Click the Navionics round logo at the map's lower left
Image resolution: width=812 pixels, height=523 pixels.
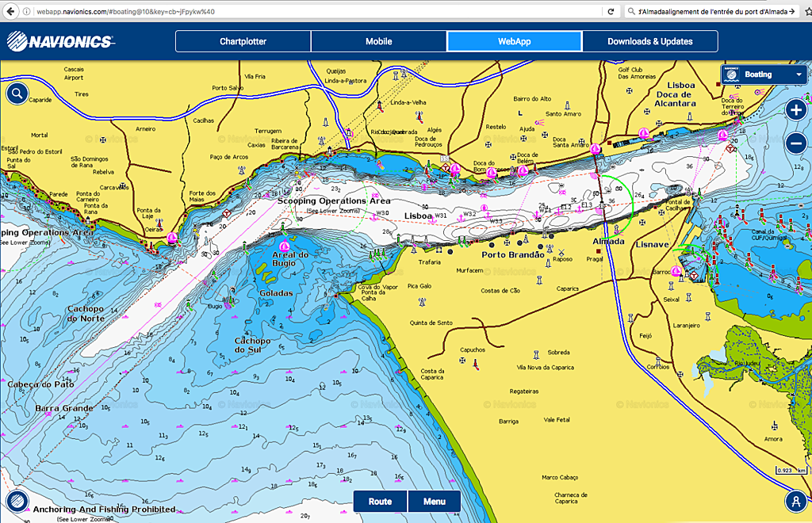[17, 501]
